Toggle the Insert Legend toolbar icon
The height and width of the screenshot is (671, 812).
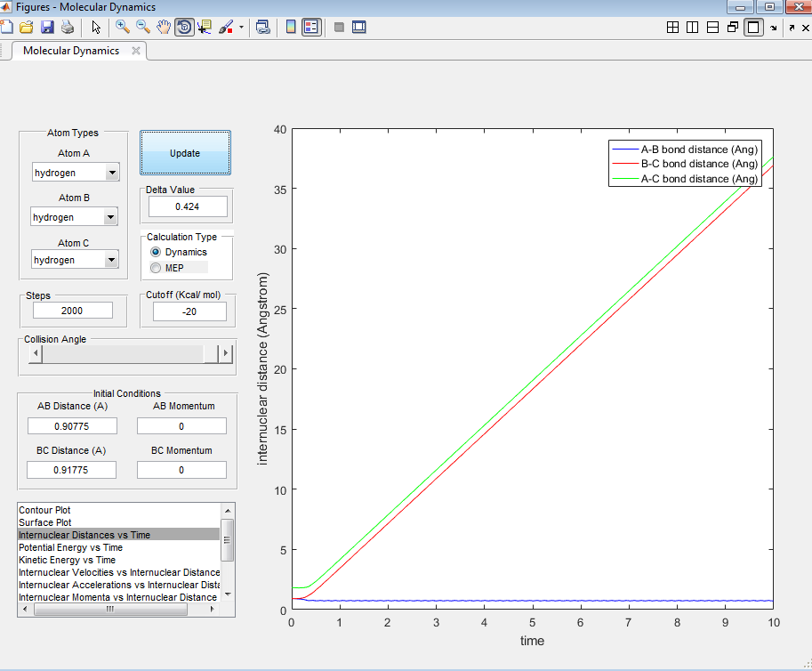point(310,27)
